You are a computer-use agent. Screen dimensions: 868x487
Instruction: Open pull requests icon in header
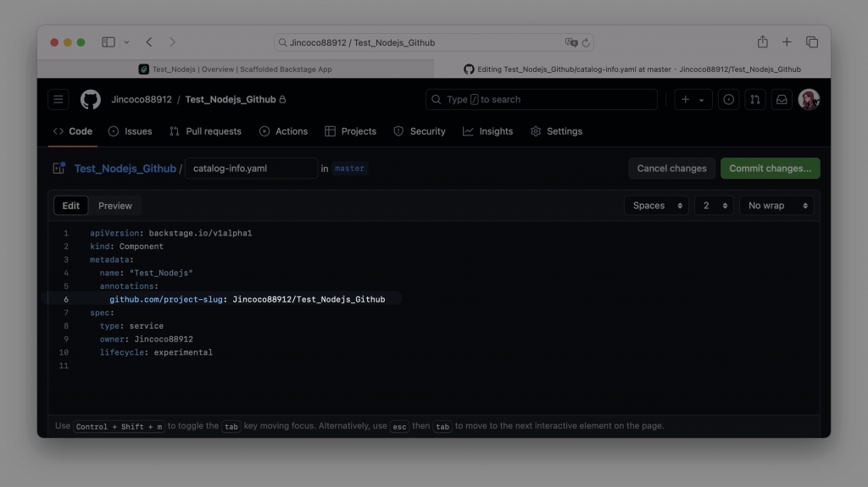click(755, 100)
